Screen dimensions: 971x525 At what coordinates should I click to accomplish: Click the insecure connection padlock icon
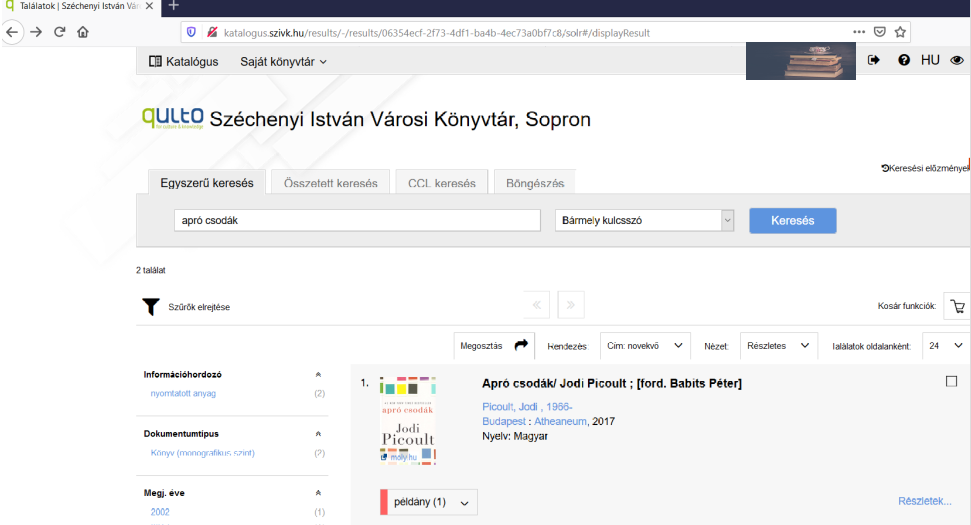pyautogui.click(x=212, y=32)
